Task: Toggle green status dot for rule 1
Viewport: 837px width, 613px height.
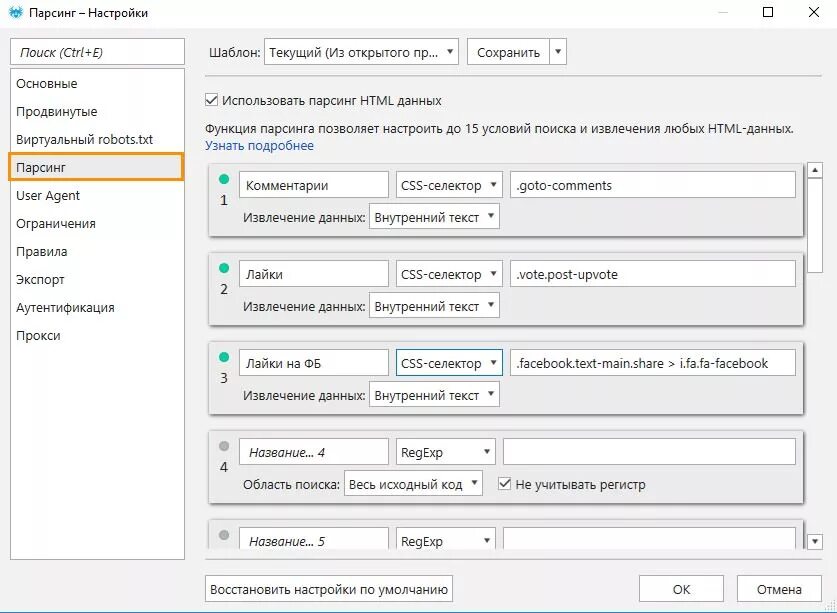Action: (x=224, y=180)
